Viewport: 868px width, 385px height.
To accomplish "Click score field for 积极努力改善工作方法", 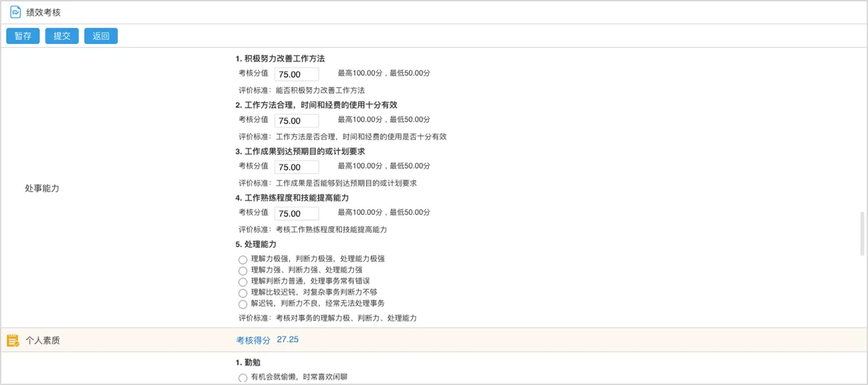I will click(x=297, y=74).
